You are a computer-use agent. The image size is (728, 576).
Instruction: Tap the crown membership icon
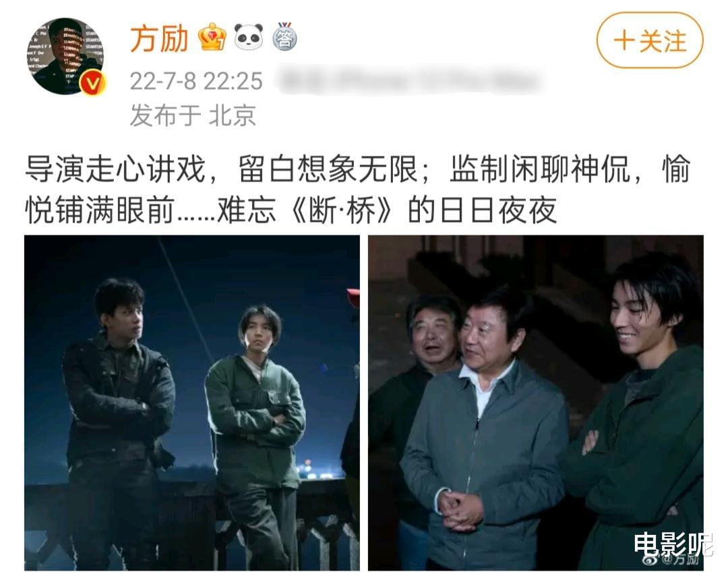click(212, 37)
